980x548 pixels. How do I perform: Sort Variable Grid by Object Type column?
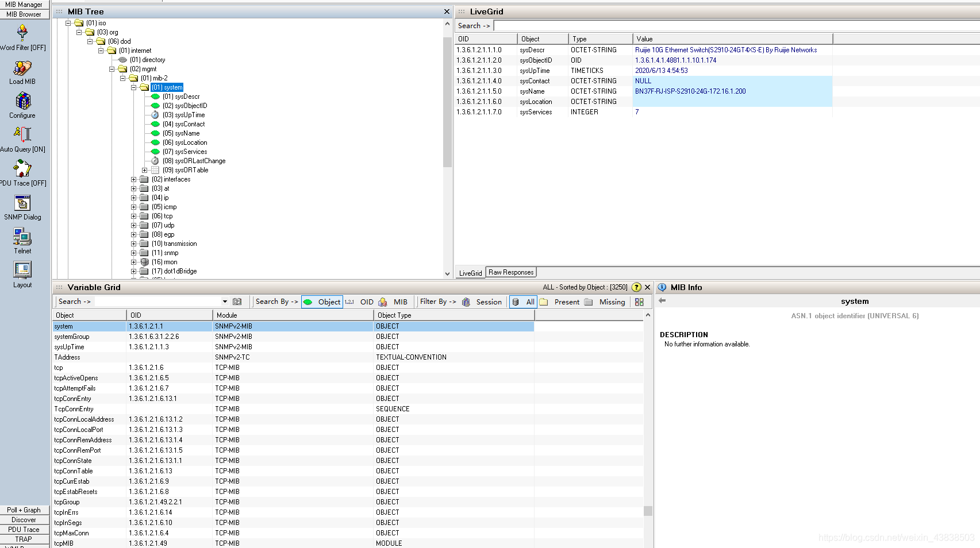454,315
